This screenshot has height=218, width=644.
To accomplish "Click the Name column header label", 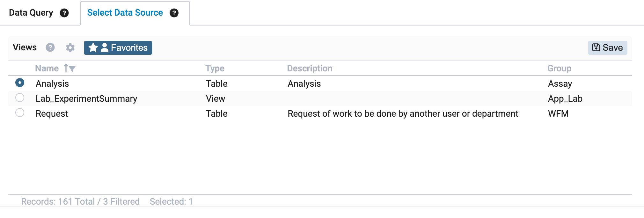I will click(47, 68).
